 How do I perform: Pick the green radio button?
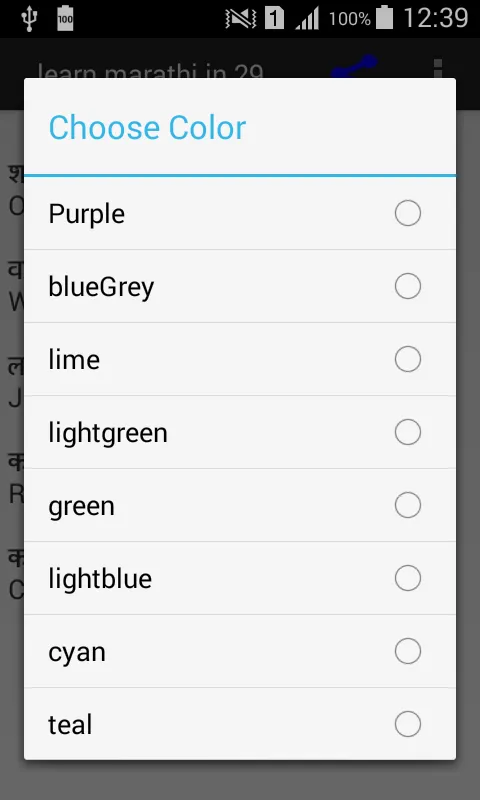point(408,505)
